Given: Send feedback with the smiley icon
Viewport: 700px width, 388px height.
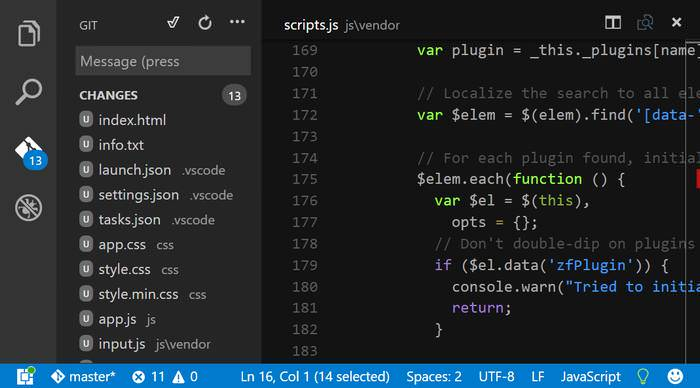Looking at the screenshot, I should coord(675,376).
